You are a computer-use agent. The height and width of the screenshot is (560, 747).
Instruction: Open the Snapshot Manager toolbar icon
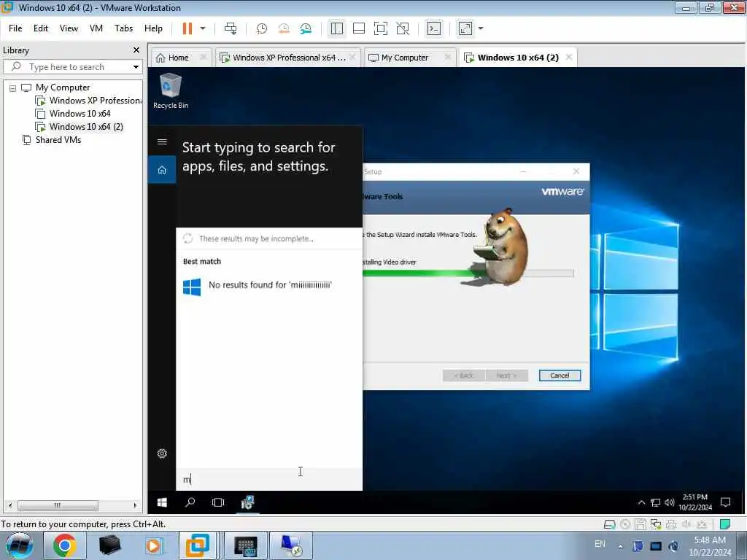[x=306, y=28]
